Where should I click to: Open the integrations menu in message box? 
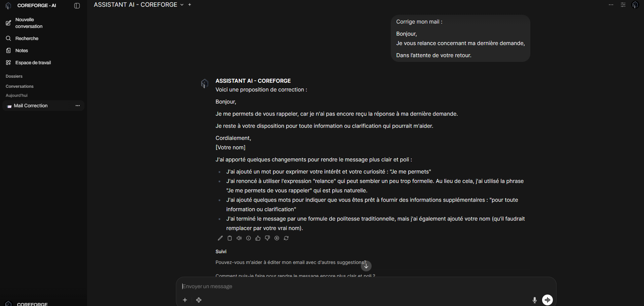pyautogui.click(x=199, y=300)
